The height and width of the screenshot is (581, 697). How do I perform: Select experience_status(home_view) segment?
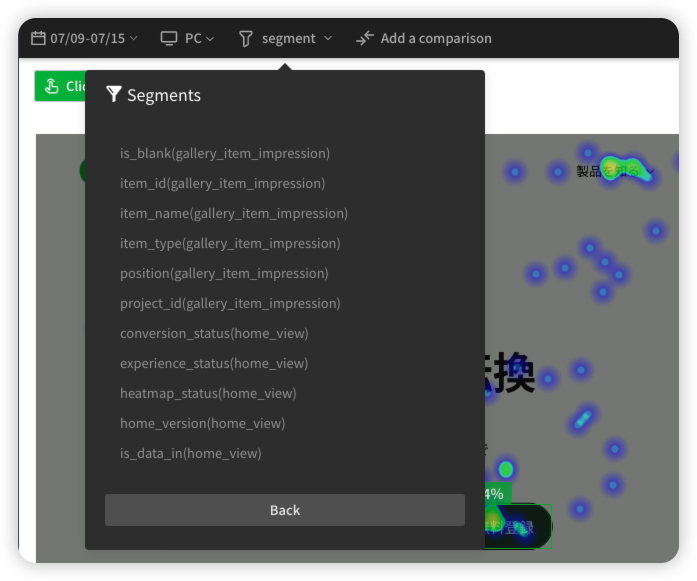(214, 363)
